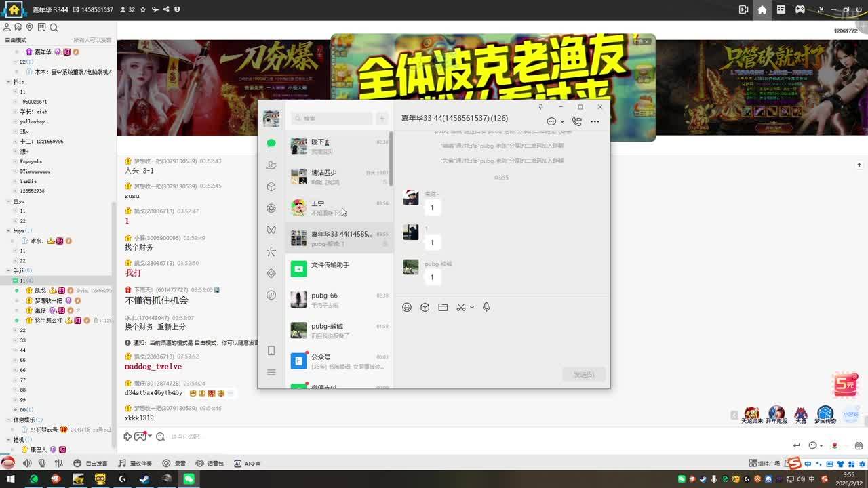Mute the YY speaker output
868x488 pixels.
point(27,463)
